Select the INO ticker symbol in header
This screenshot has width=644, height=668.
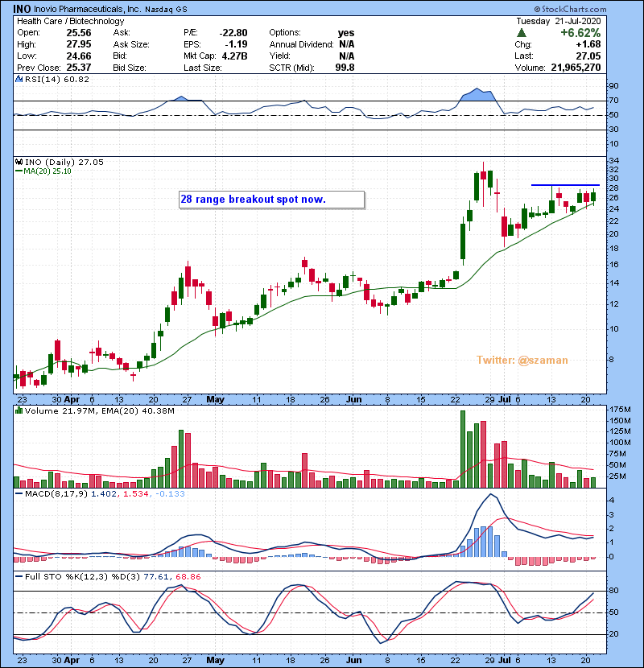pos(22,9)
